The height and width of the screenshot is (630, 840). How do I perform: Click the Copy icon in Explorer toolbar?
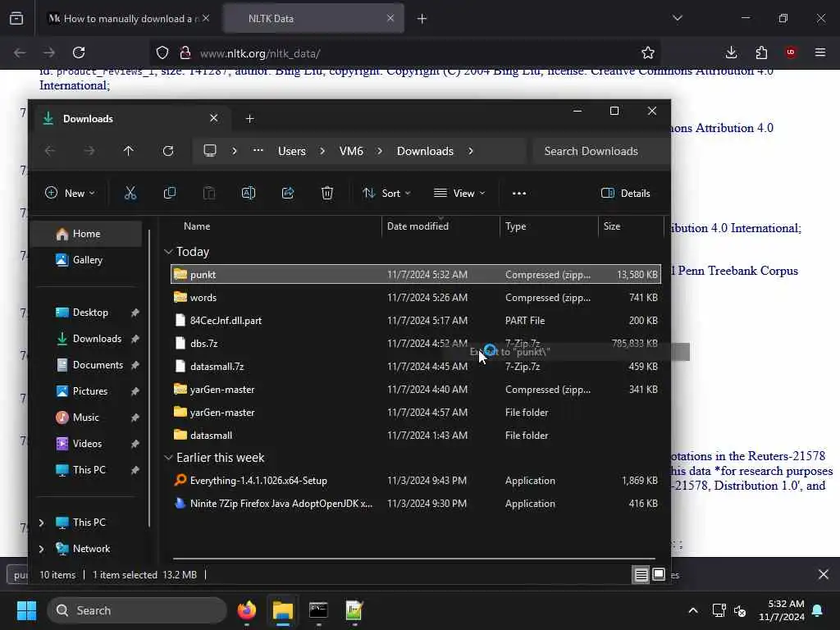[x=169, y=194]
